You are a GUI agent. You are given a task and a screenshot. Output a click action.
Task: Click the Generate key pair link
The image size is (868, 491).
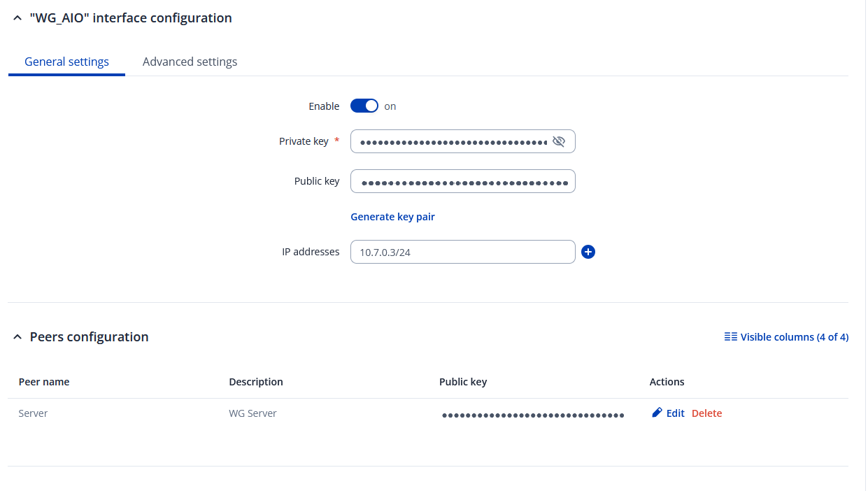(392, 217)
